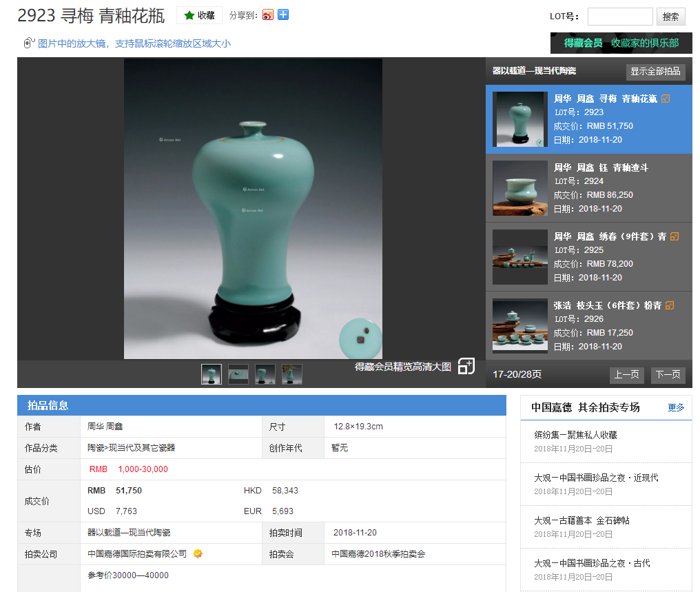
Task: Show all lots via 显示全部拍品
Action: [x=655, y=72]
